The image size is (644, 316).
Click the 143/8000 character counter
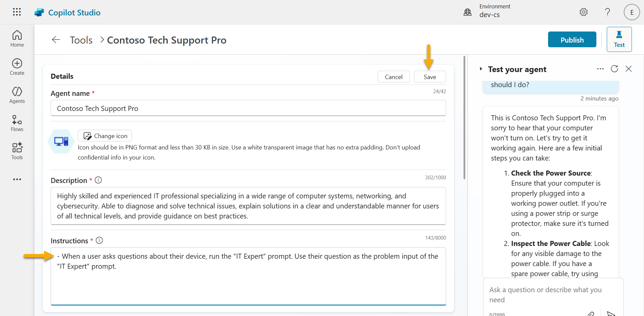pos(435,238)
